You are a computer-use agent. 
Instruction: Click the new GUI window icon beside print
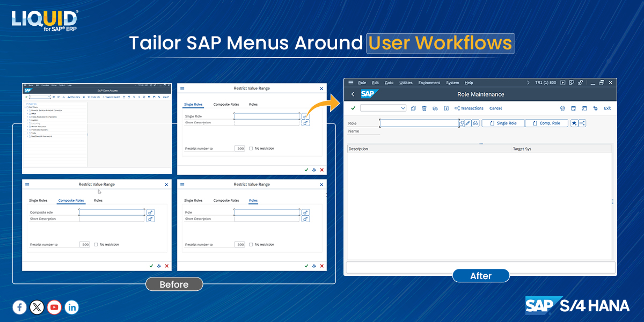574,108
